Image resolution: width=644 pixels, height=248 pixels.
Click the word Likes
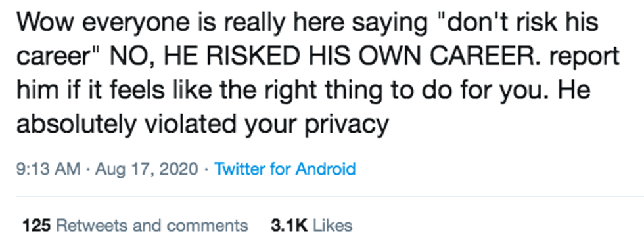333,225
